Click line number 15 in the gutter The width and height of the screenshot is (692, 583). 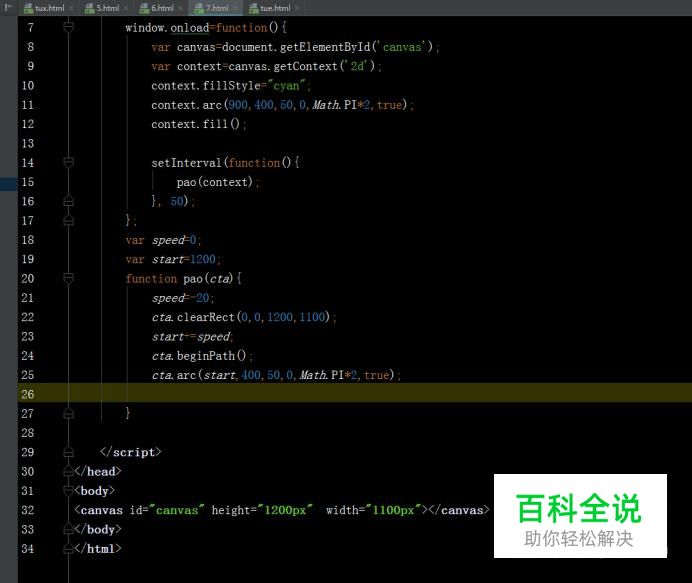click(27, 182)
